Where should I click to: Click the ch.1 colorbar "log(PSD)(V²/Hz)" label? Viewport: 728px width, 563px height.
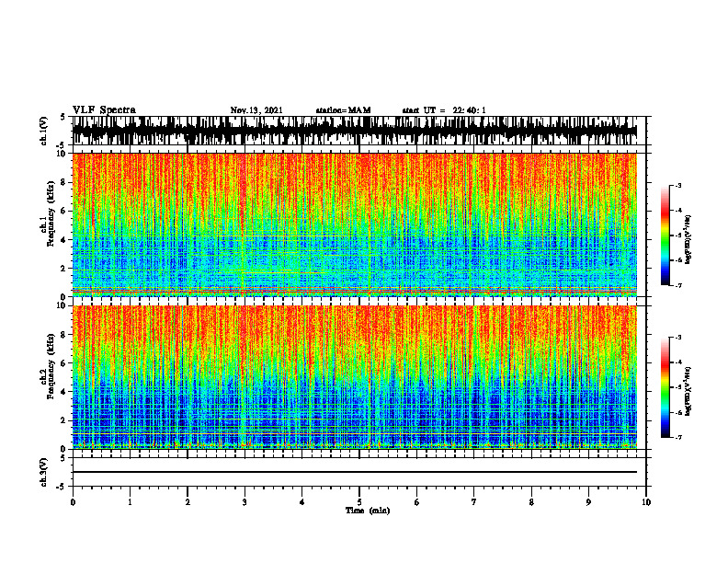(x=688, y=240)
